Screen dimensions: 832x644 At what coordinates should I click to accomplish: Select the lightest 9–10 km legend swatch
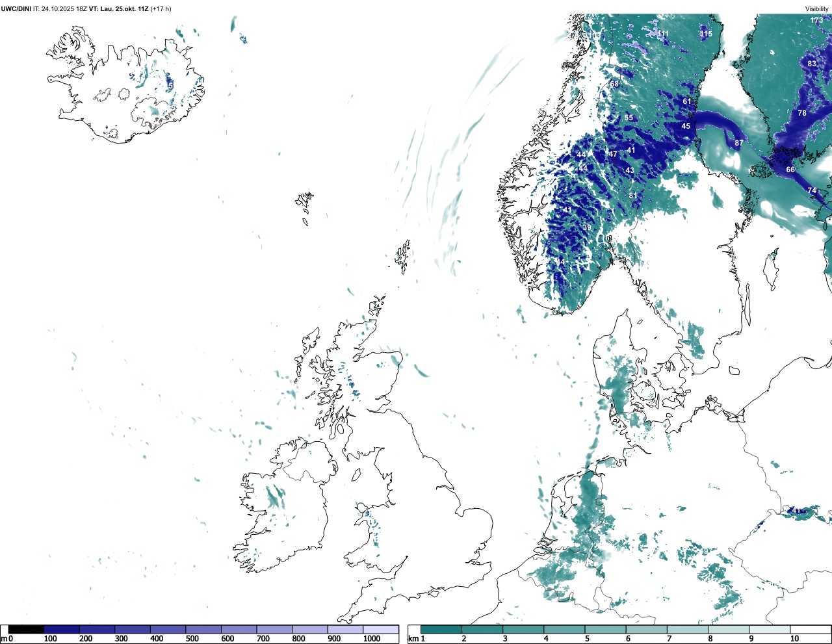coord(770,629)
